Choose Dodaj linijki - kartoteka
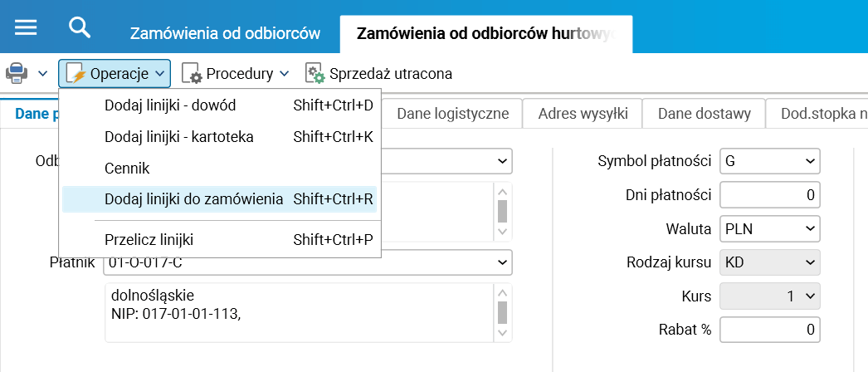 [179, 136]
